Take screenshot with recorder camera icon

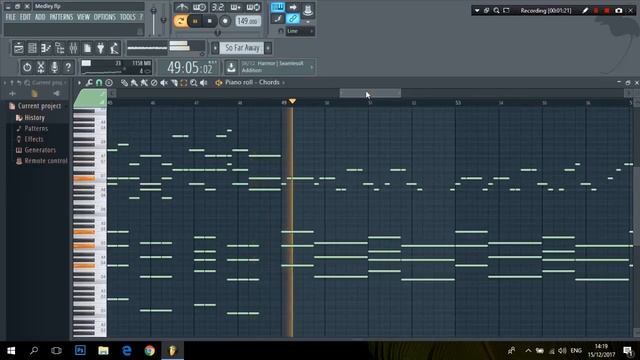(619, 11)
